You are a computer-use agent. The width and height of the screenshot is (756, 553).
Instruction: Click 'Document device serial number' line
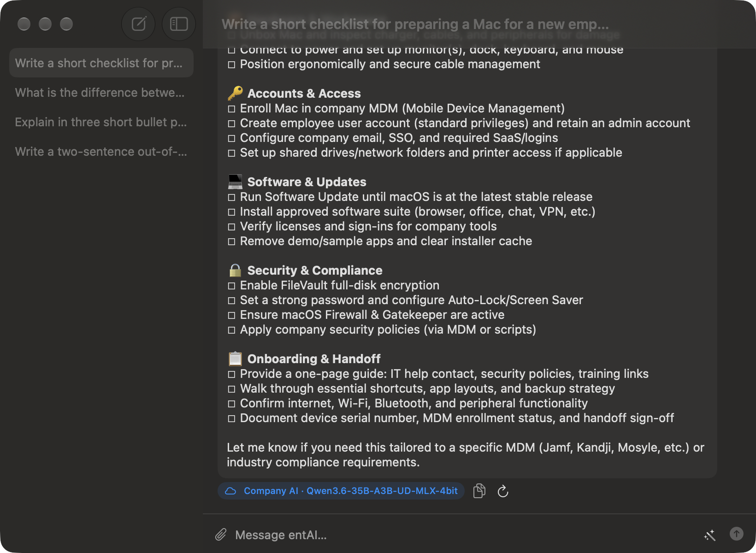click(451, 418)
